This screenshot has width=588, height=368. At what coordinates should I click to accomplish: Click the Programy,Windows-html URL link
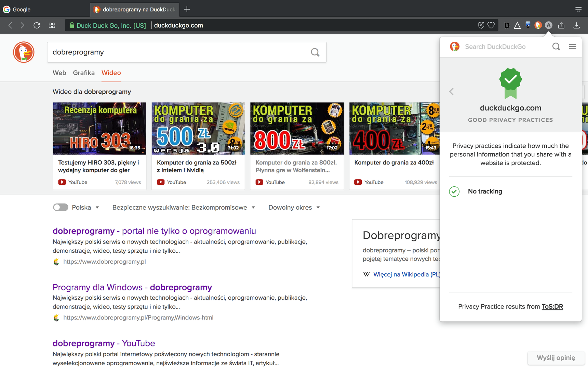(x=138, y=318)
